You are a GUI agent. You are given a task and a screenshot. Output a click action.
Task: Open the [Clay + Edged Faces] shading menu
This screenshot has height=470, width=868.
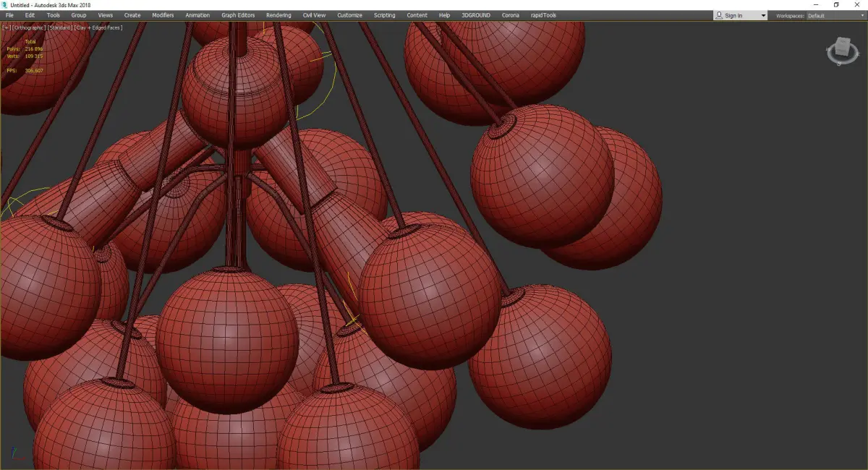click(98, 27)
